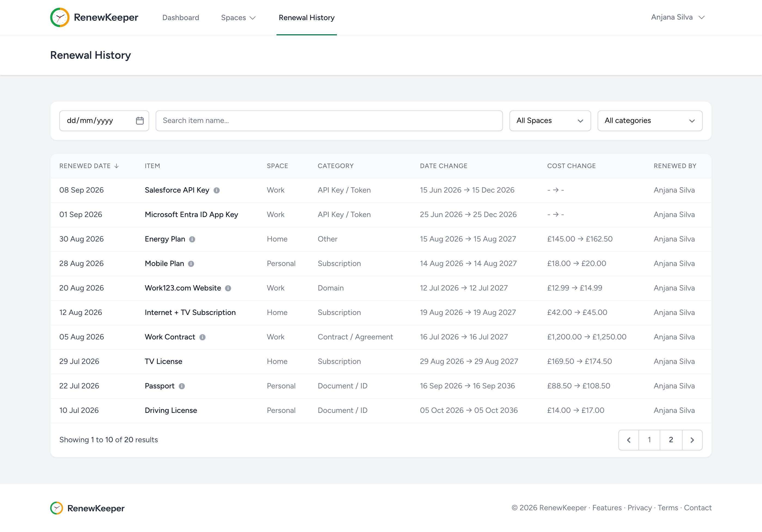Focus the Search item name field
Screen dimensions: 762x532
[x=329, y=121]
